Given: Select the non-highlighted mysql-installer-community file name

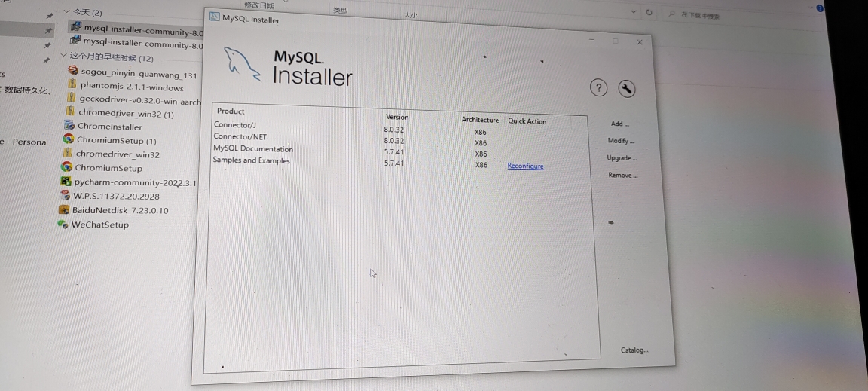Looking at the screenshot, I should pos(143,44).
